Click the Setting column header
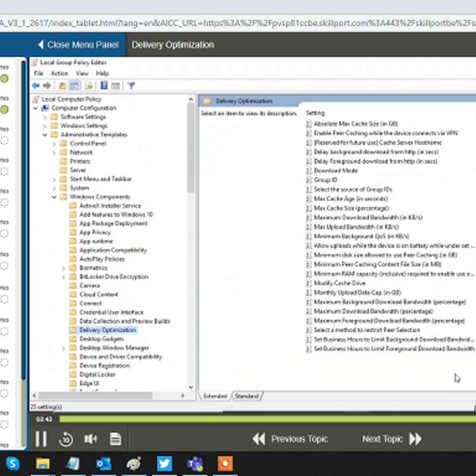 pyautogui.click(x=315, y=113)
